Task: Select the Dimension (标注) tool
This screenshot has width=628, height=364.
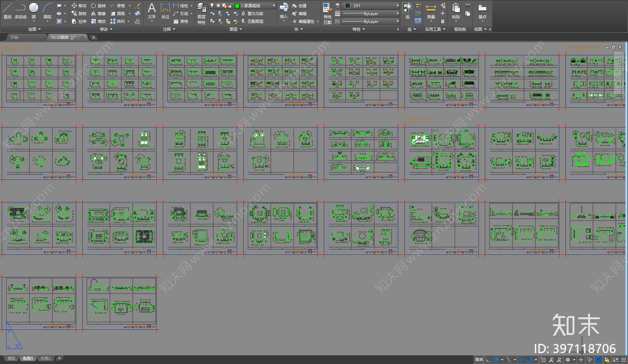Action: (x=166, y=11)
